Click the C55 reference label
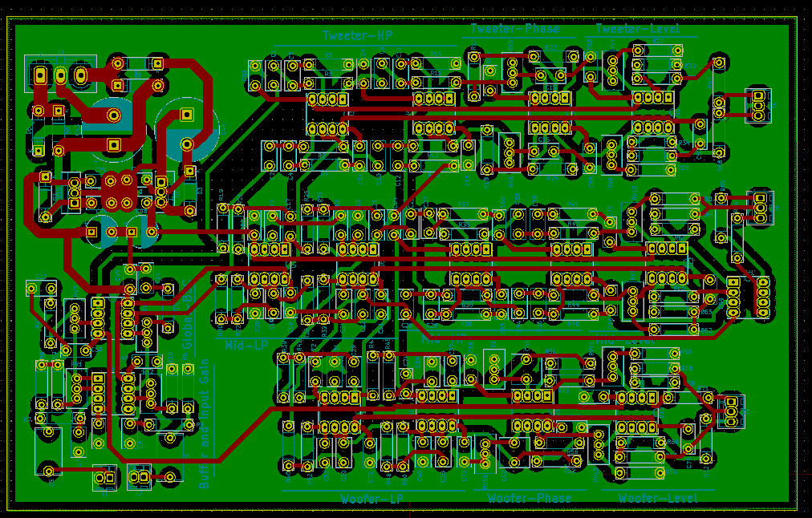The image size is (812, 518). tap(591, 181)
